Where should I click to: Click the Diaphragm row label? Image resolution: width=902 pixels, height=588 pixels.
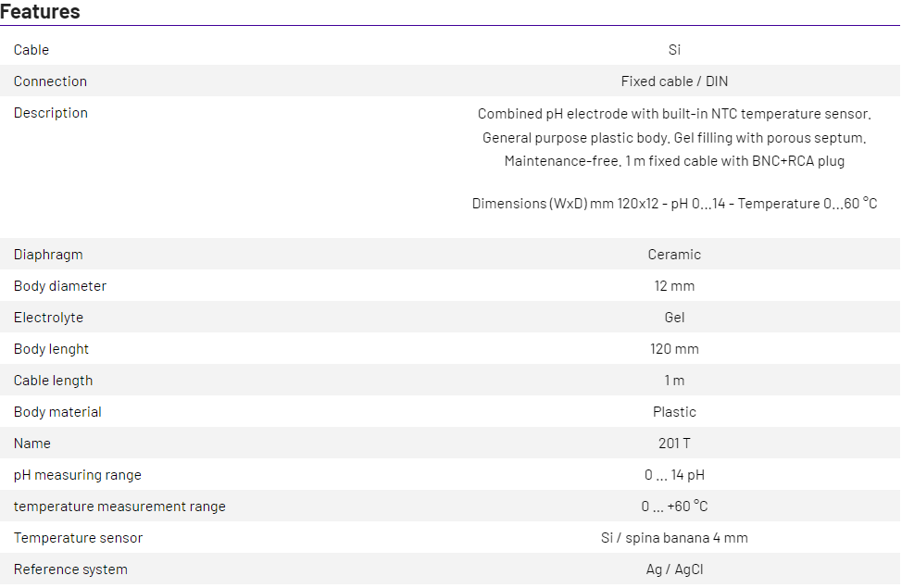48,255
